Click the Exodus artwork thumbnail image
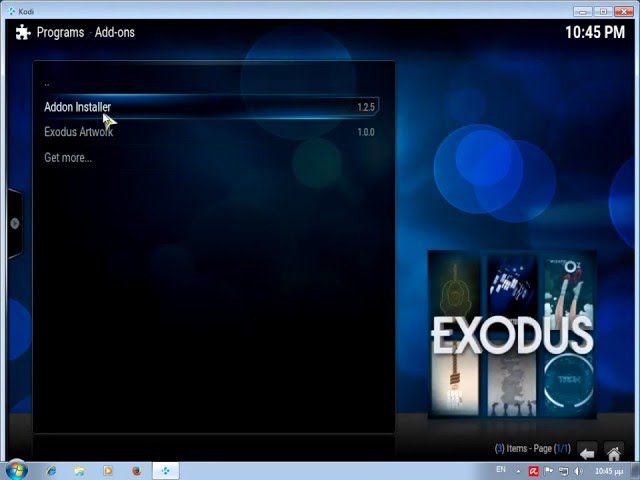Viewport: 640px width, 480px height. pos(512,335)
